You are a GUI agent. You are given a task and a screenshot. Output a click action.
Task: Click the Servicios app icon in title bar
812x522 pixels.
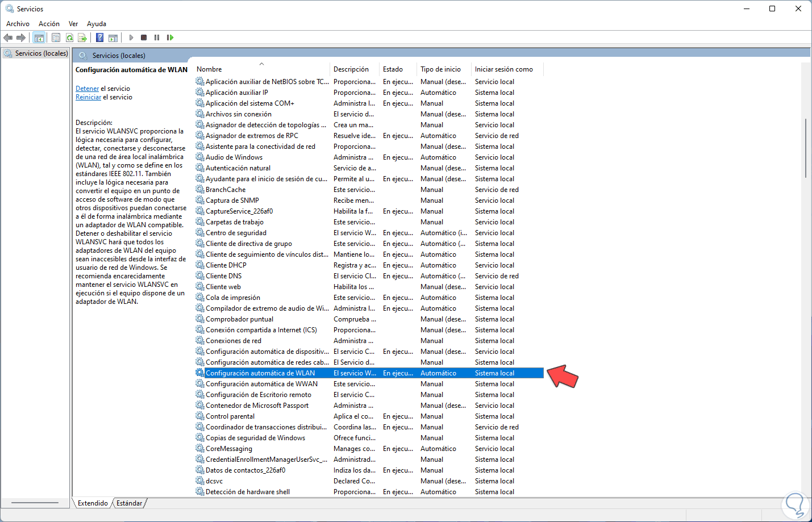(x=10, y=9)
